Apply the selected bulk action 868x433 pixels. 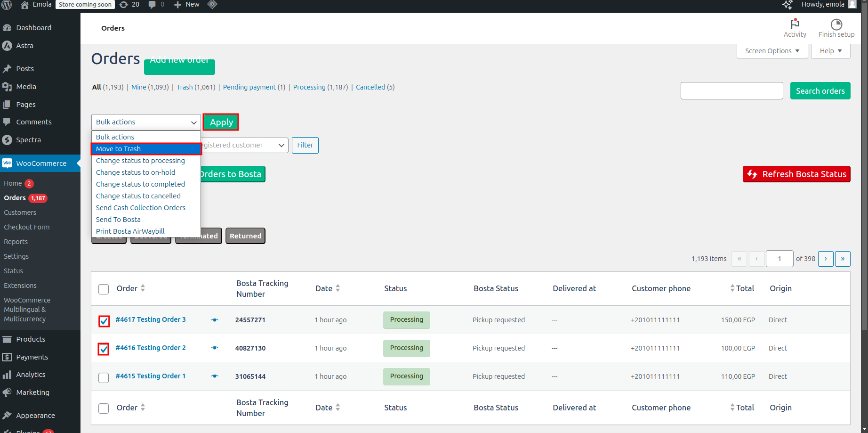click(221, 122)
